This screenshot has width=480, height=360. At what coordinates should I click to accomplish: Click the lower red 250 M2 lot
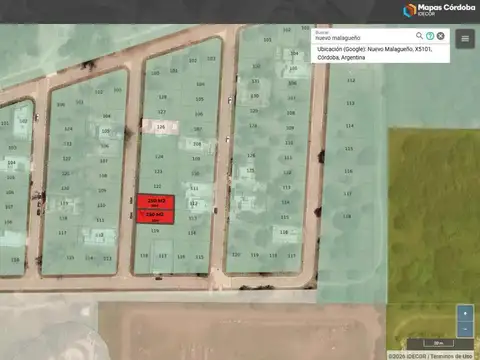coord(155,217)
